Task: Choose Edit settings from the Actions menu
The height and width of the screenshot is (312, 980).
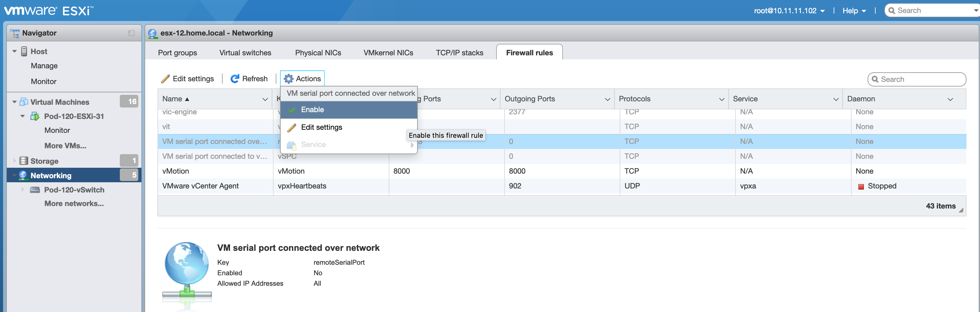Action: pos(321,128)
